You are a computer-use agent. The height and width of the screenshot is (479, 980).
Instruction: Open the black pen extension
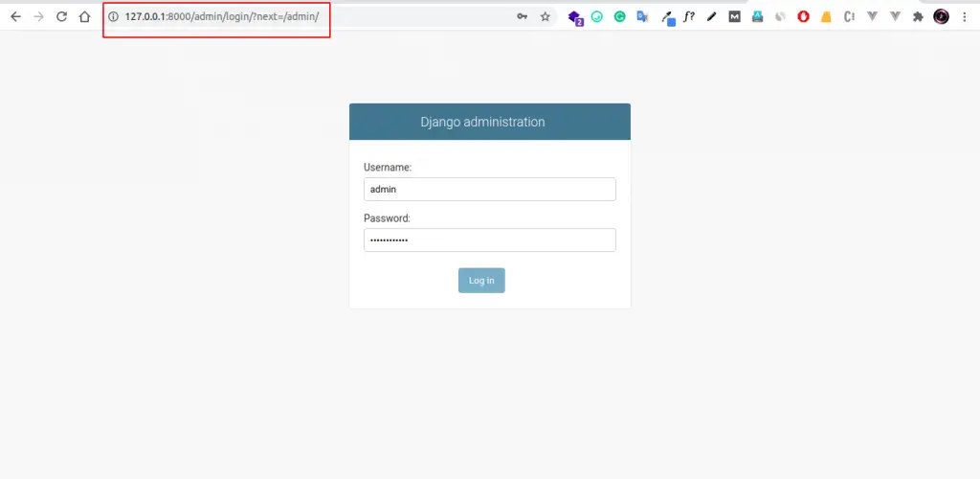click(x=712, y=17)
